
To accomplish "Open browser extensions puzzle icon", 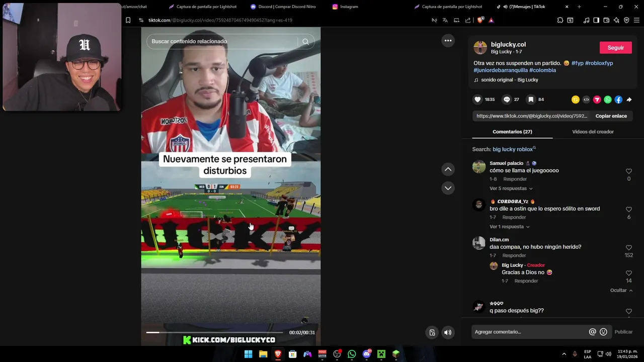I will tap(560, 20).
